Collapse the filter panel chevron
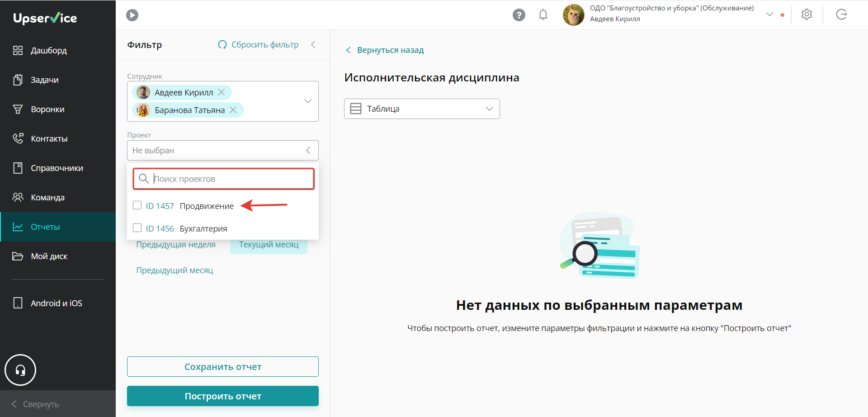Image resolution: width=868 pixels, height=417 pixels. tap(313, 44)
